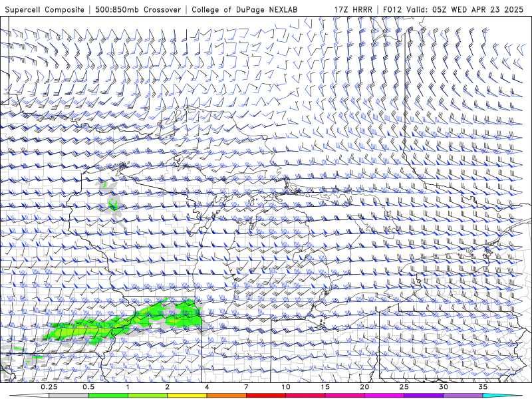The width and height of the screenshot is (532, 399).
Task: Click the red color bar segment between 7 and 10
Action: click(x=266, y=396)
